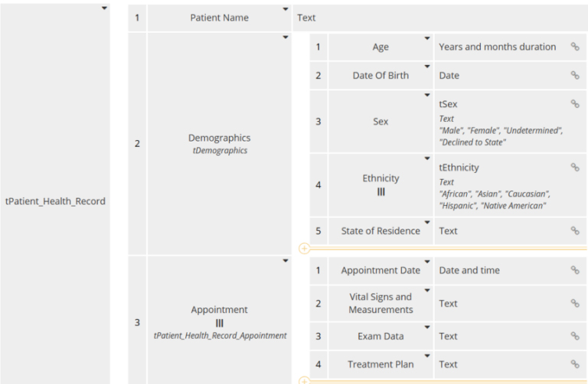Screen dimensions: 588x384
Task: Open the Sex field dropdown arrow
Action: tap(427, 95)
